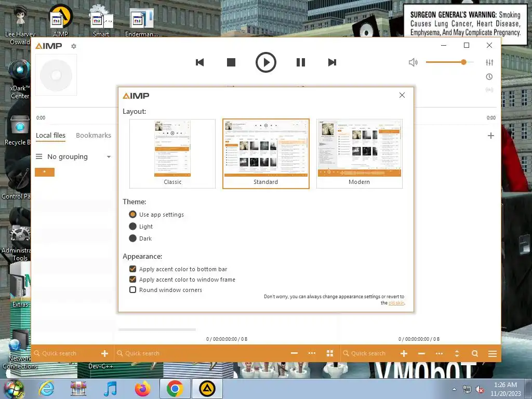Open AIMP settings gear icon

pyautogui.click(x=74, y=46)
